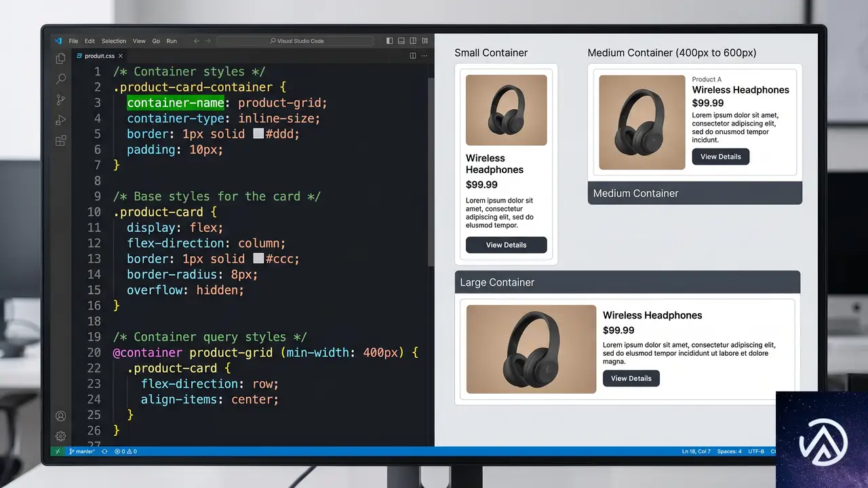Click the remote window icon in the status bar
The height and width of the screenshot is (488, 868).
[58, 451]
